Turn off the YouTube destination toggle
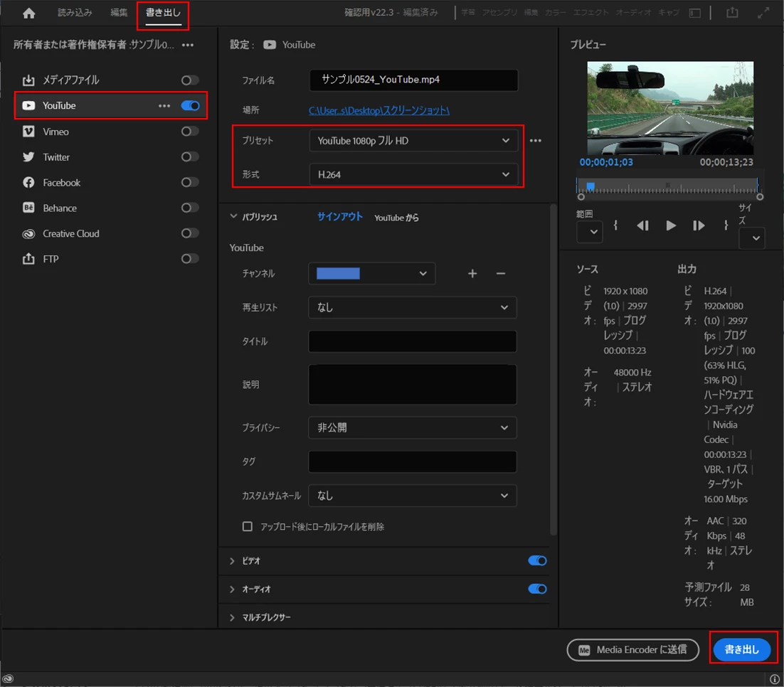The width and height of the screenshot is (784, 687). (190, 105)
